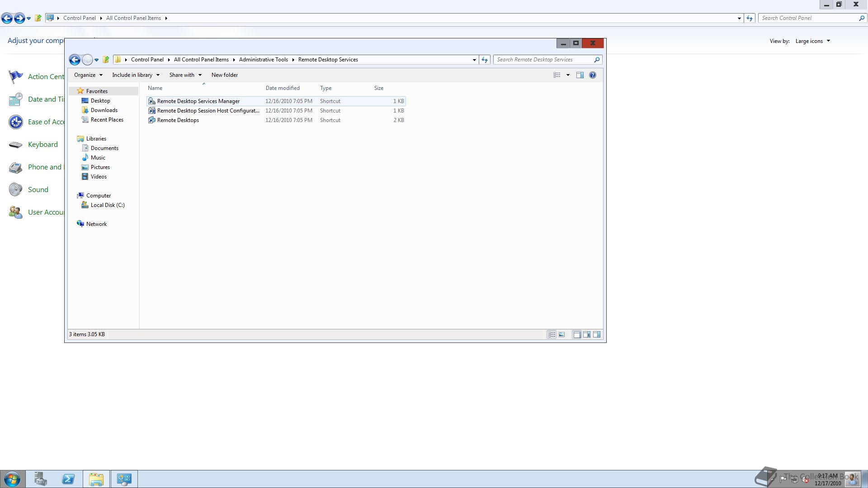Open Keyboard in Control Panel
868x488 pixels.
point(43,145)
